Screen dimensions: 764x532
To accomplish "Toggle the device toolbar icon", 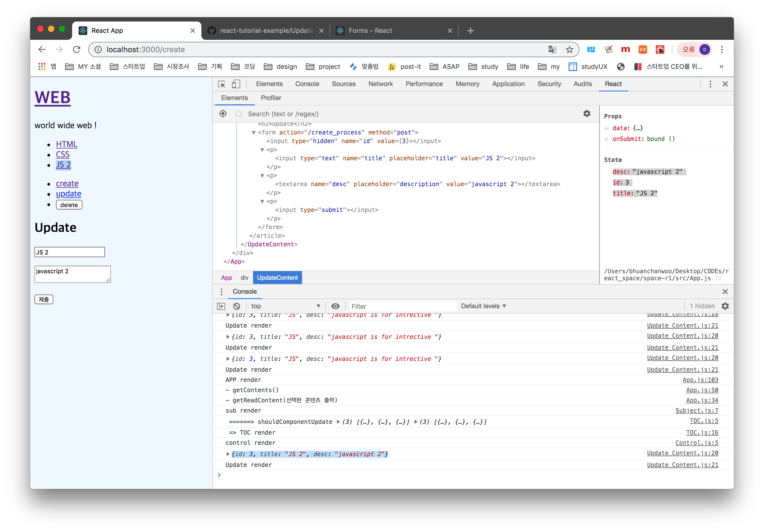I will pyautogui.click(x=236, y=84).
